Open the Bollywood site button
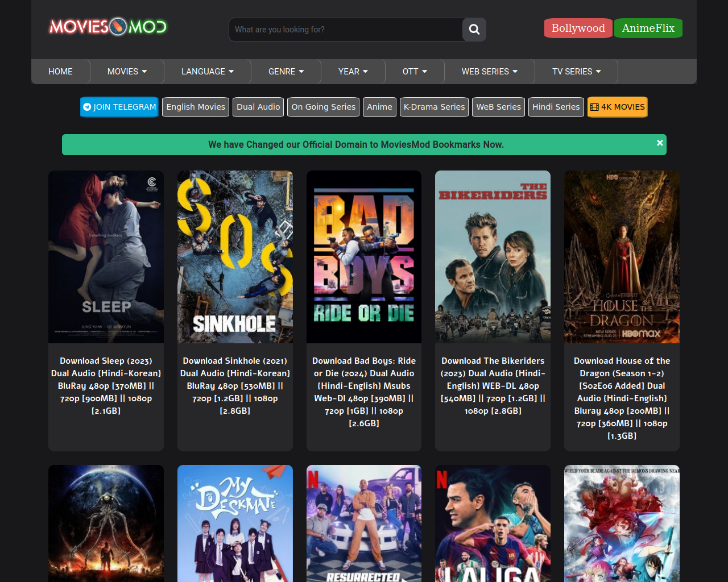The height and width of the screenshot is (582, 728). tap(578, 28)
